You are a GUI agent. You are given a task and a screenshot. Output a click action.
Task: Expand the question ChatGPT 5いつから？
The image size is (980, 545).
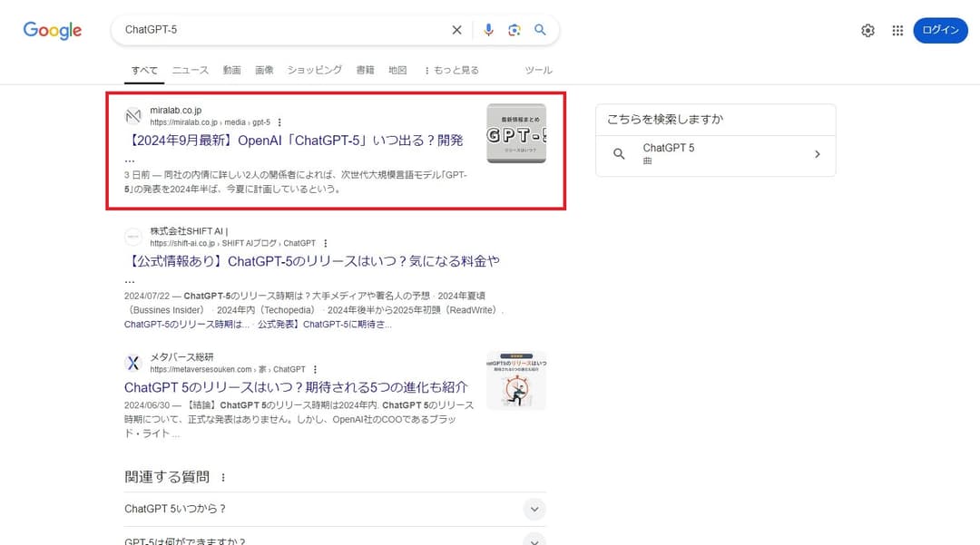point(335,510)
